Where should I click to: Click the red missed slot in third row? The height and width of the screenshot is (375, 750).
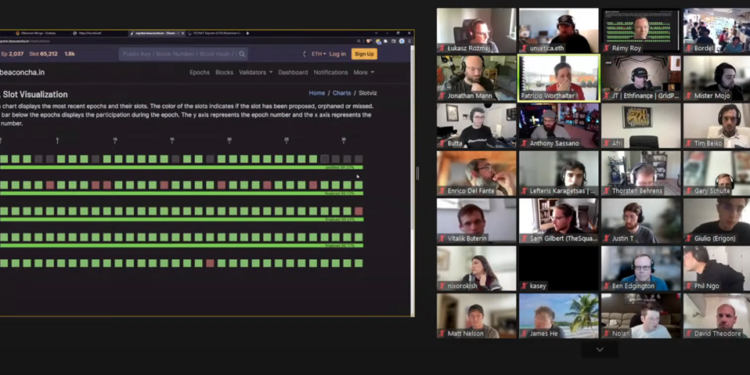pos(359,211)
